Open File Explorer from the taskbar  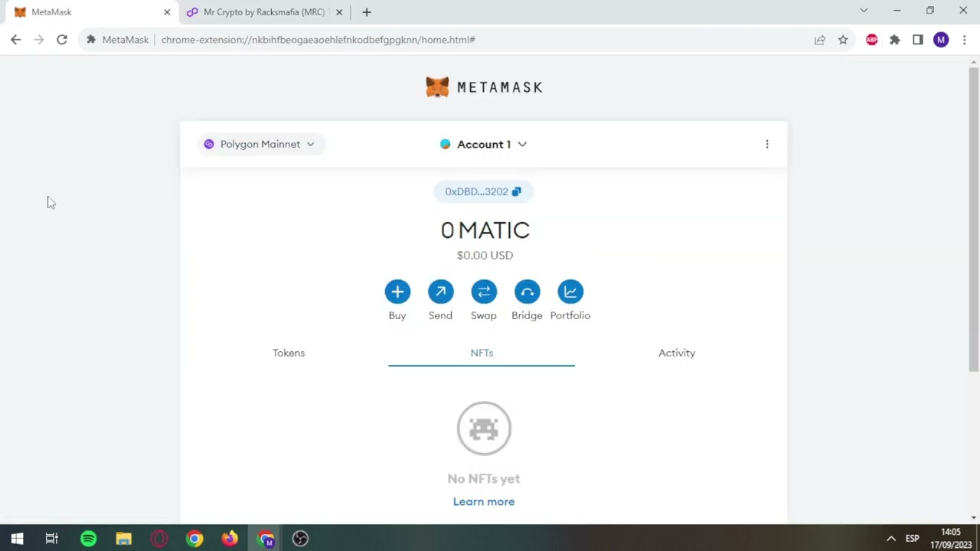pyautogui.click(x=124, y=539)
